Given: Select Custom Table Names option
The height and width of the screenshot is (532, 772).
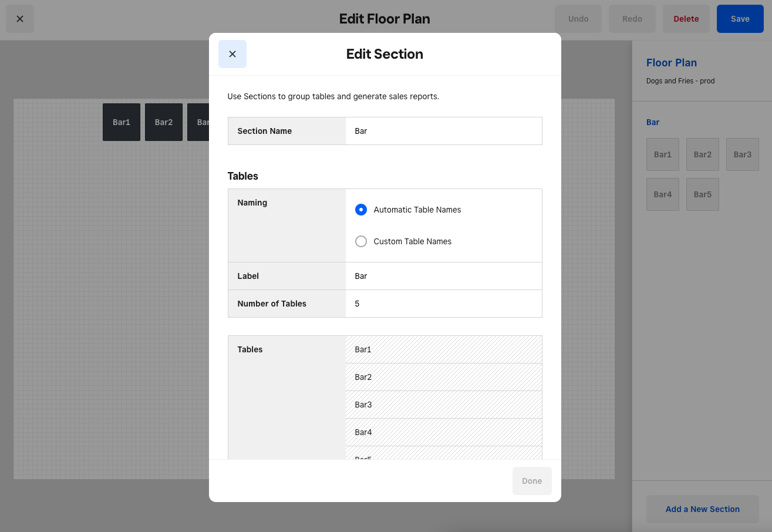Looking at the screenshot, I should coord(361,241).
